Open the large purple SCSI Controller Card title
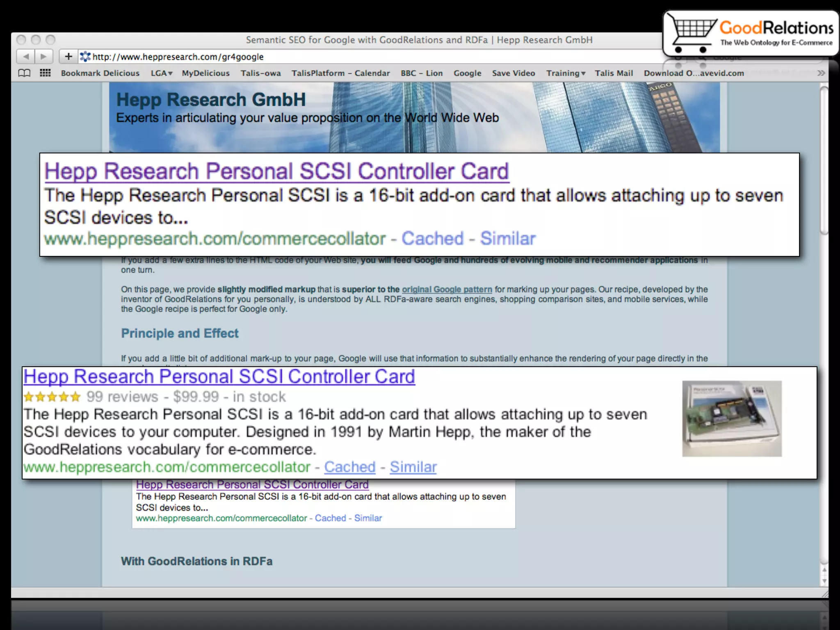 pos(276,171)
